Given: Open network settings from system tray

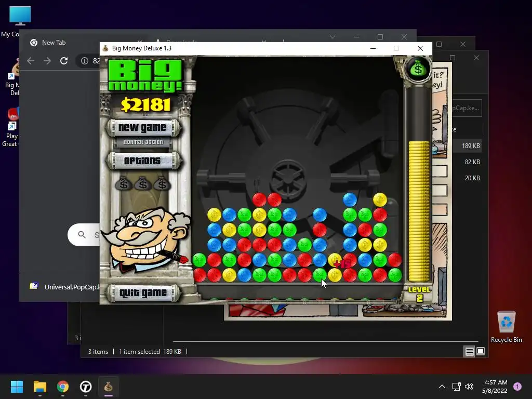Looking at the screenshot, I should point(456,387).
